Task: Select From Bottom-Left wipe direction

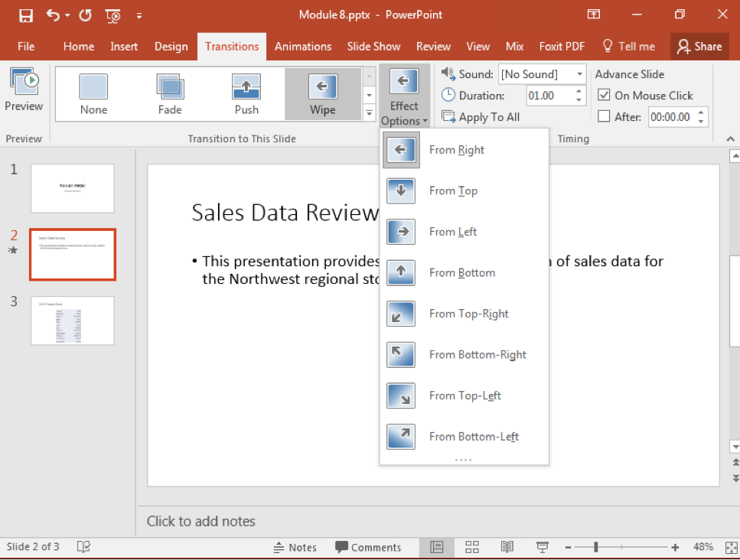Action: (474, 437)
